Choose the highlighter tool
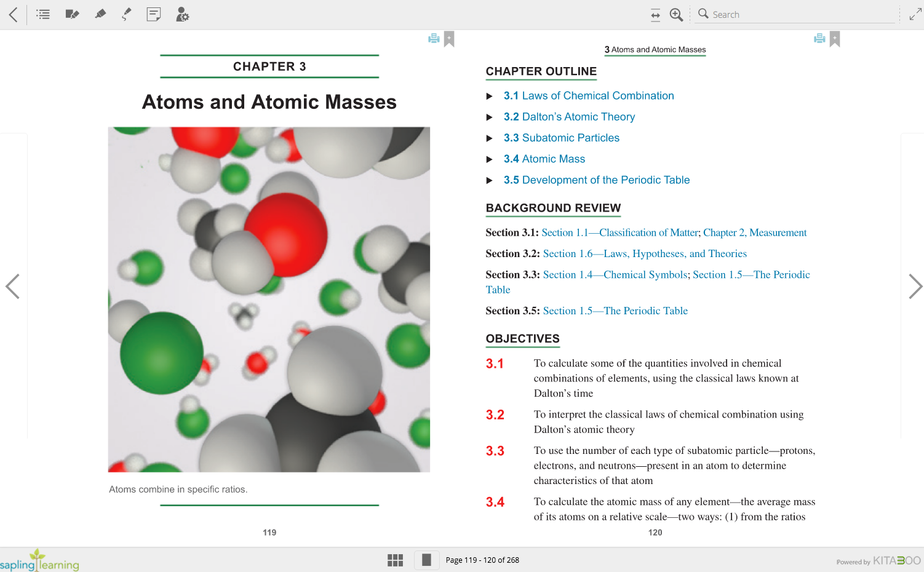 coord(100,14)
